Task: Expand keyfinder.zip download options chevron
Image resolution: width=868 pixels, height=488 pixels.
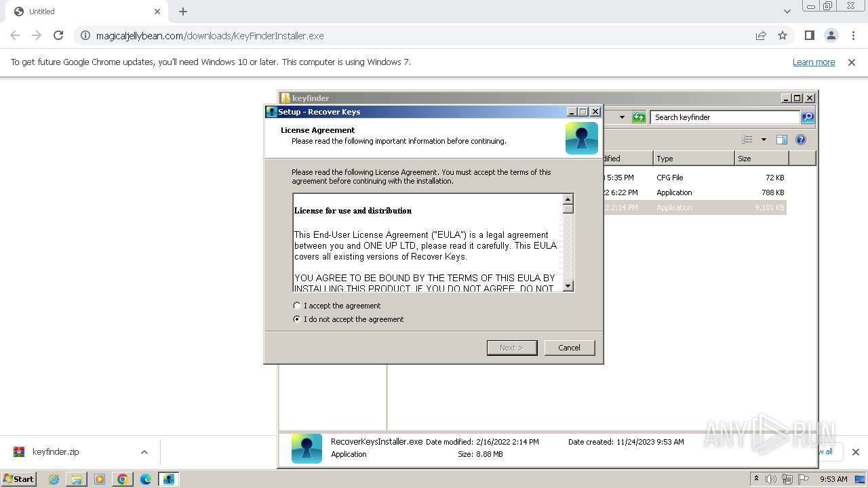Action: click(144, 452)
